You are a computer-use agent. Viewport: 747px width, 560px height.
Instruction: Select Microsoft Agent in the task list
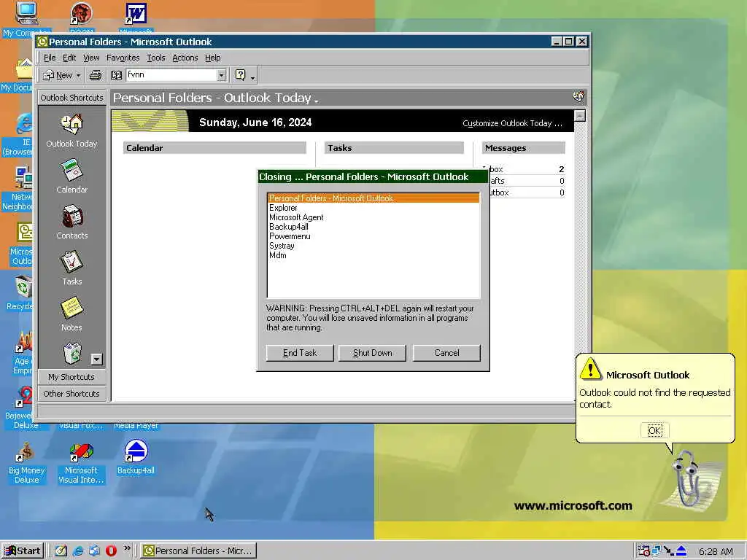tap(373, 217)
